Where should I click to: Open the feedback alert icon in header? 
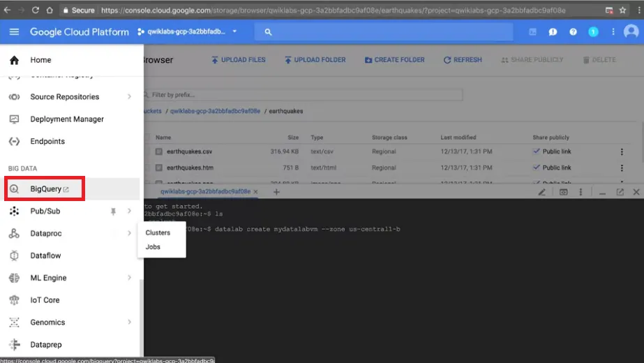coord(553,31)
